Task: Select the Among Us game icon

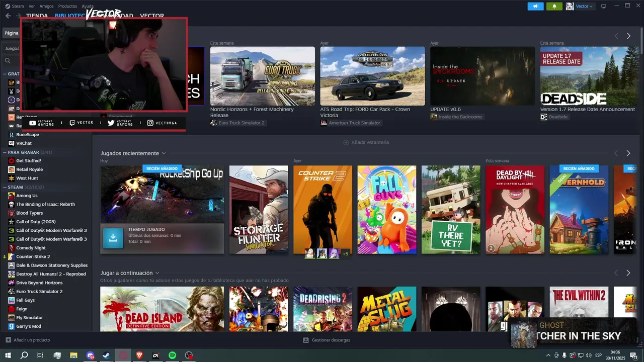Action: pos(11,196)
